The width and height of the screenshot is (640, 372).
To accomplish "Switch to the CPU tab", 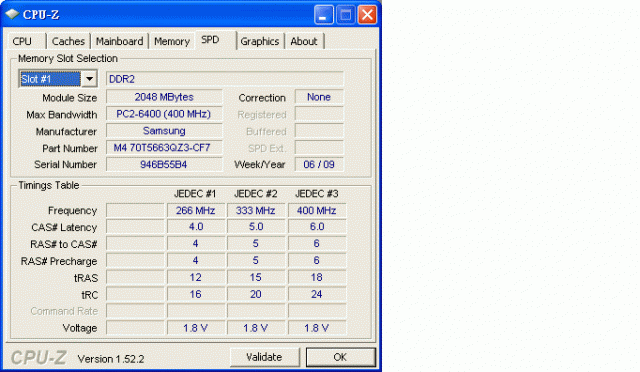I will click(x=25, y=41).
